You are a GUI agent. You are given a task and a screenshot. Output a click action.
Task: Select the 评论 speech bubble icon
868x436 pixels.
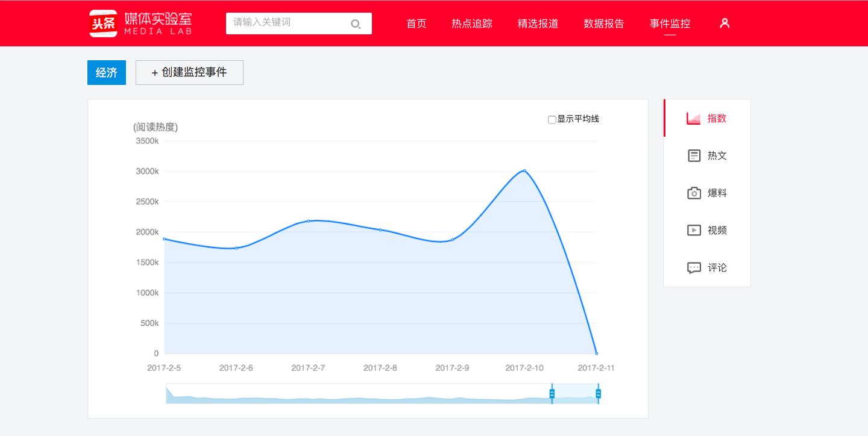(694, 267)
